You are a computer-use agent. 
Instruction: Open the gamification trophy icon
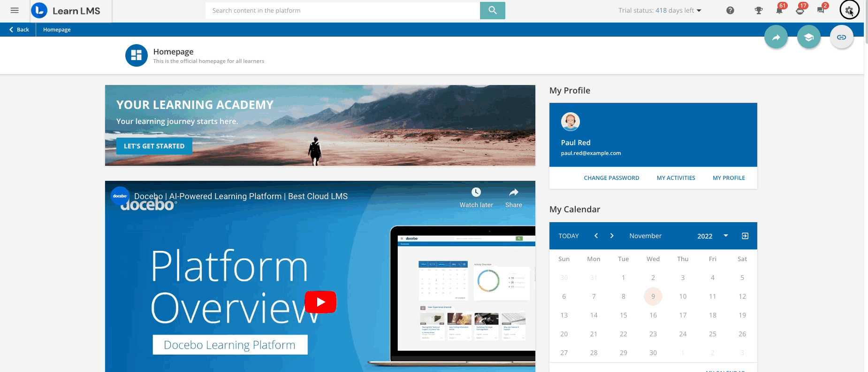tap(759, 10)
